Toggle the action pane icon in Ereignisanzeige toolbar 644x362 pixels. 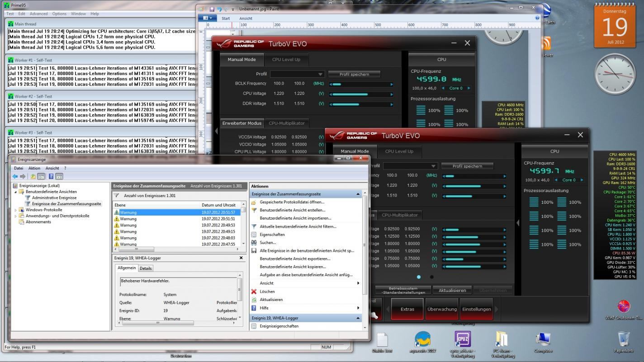[x=59, y=176]
